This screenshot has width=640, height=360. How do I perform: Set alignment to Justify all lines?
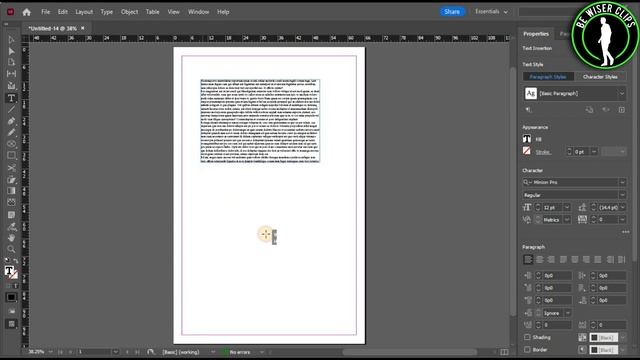point(598,260)
